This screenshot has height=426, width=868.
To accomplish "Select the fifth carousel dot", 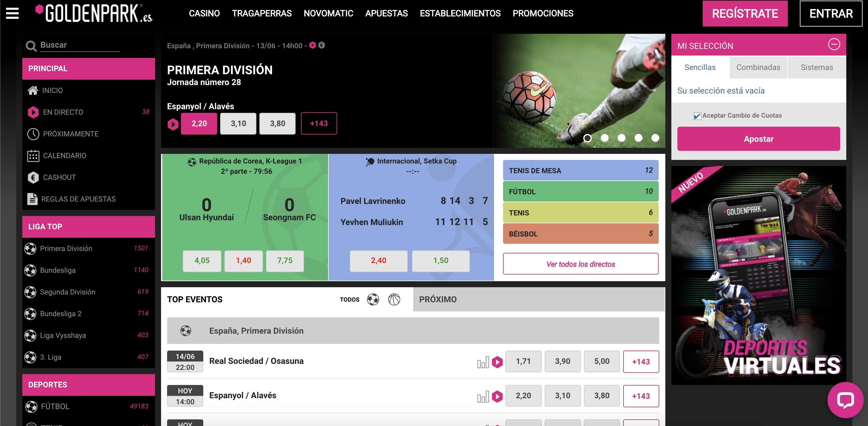I will point(655,138).
